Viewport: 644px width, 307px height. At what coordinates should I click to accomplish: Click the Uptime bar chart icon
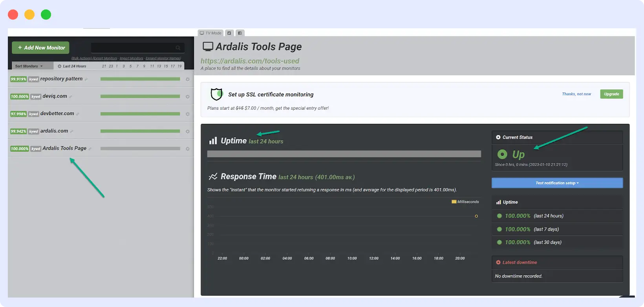(213, 141)
